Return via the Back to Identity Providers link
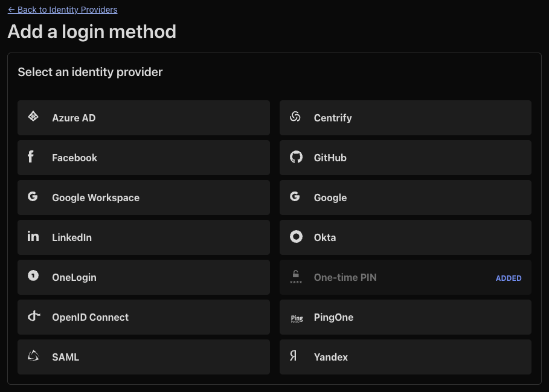The image size is (549, 392). 62,9
